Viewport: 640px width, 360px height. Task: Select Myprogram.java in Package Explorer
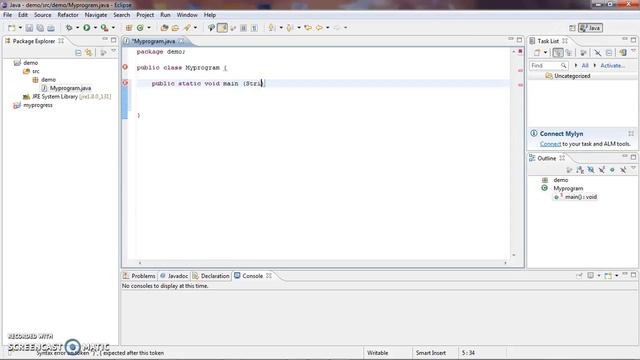click(66, 88)
